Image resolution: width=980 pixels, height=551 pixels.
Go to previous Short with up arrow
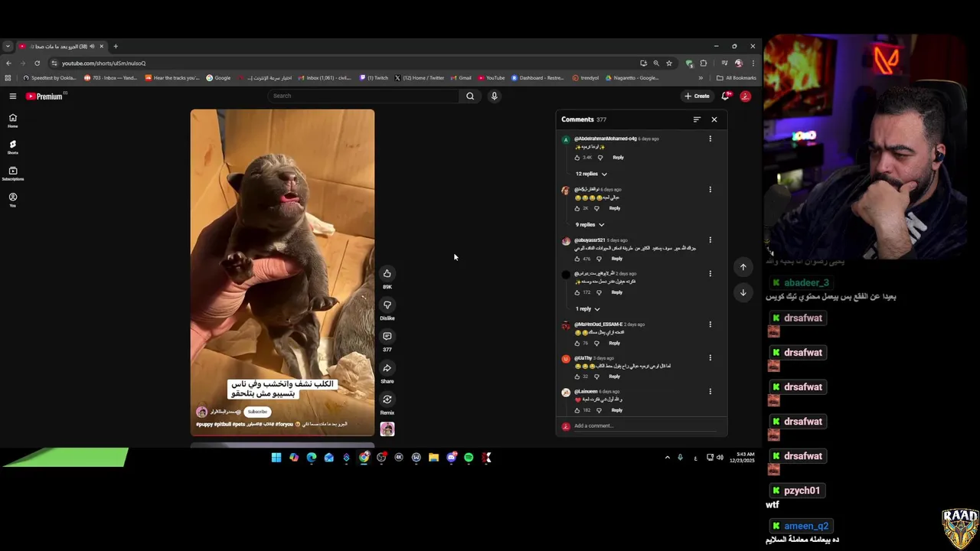[x=743, y=267]
